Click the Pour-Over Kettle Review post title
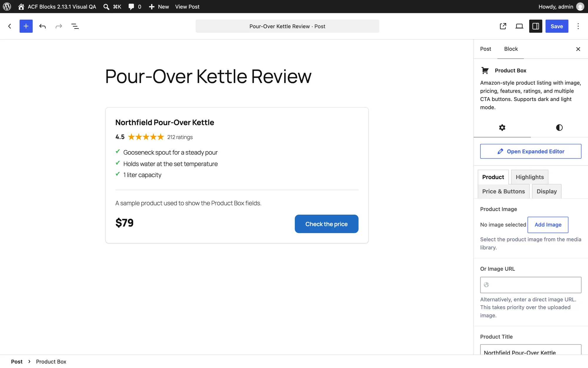Screen dimensions: 588x368 point(208,76)
